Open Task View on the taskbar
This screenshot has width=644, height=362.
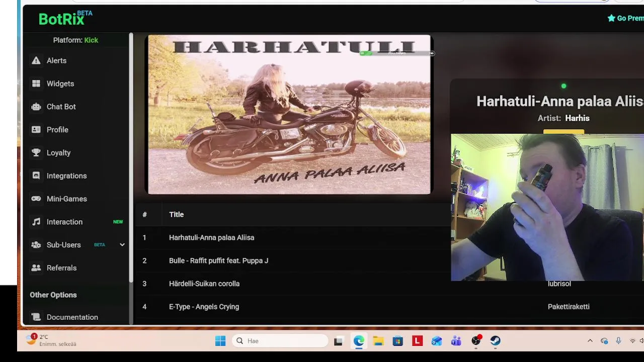pyautogui.click(x=338, y=341)
